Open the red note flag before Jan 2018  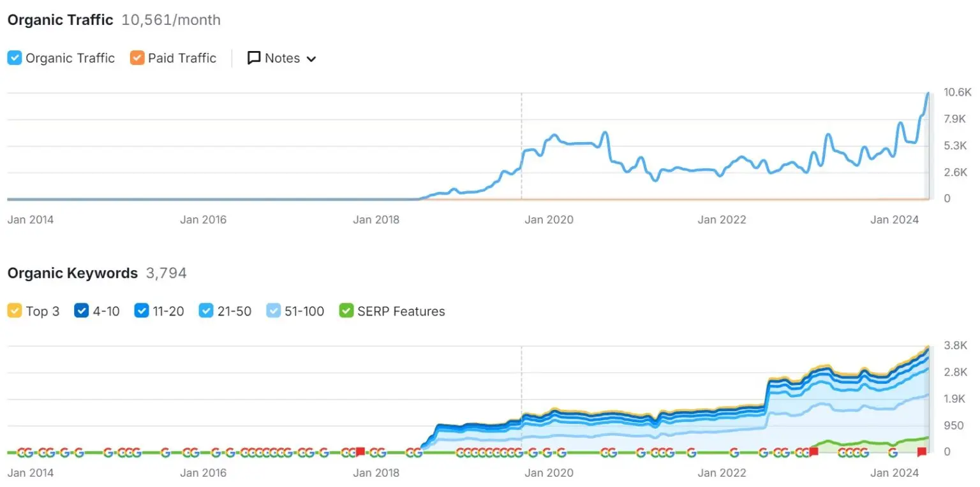[x=360, y=452]
